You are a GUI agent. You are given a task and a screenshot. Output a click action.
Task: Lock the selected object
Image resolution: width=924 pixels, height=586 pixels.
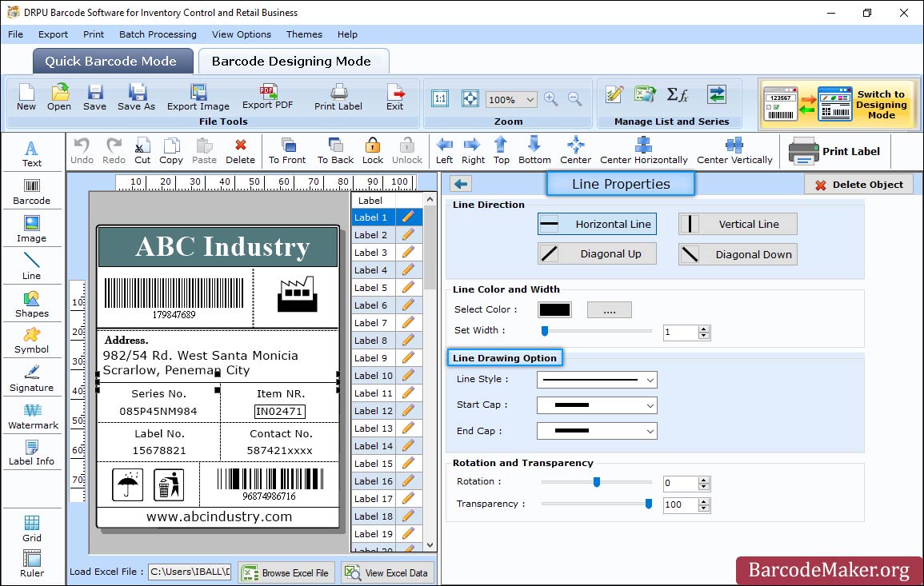[373, 151]
